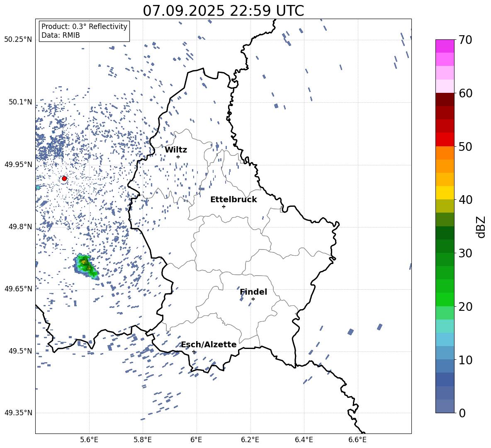Click the 49.35°N latitude label
Viewport: 491px width, 448px height.
(18, 413)
